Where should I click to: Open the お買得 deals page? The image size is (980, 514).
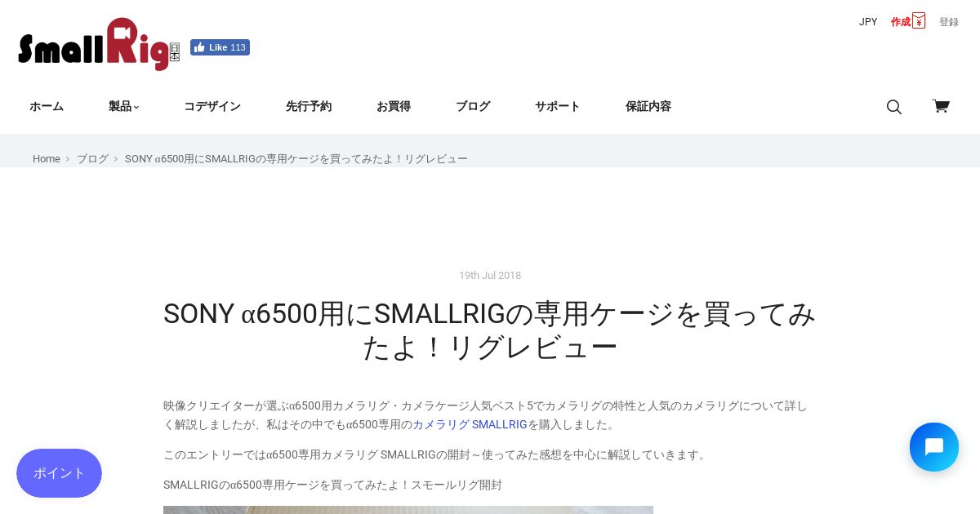pyautogui.click(x=394, y=106)
